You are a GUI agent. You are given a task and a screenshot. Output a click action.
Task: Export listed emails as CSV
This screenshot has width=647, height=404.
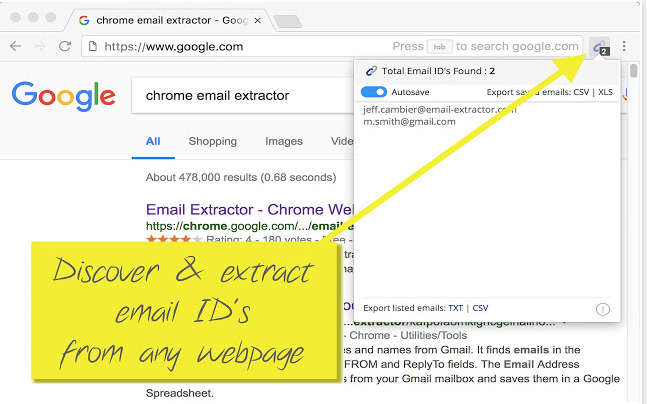(x=480, y=308)
